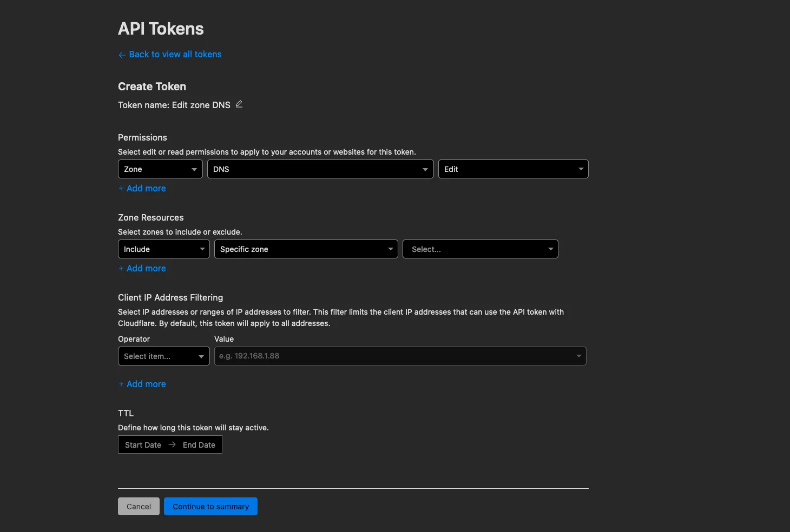Add more under Permissions
Viewport: 790px width, 532px height.
(x=142, y=188)
